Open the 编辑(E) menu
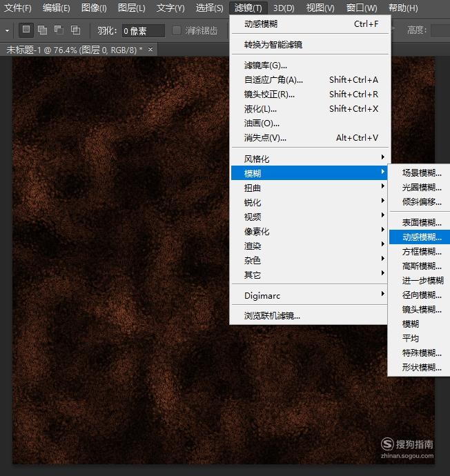Screen dimensions: 450x476 (56, 8)
